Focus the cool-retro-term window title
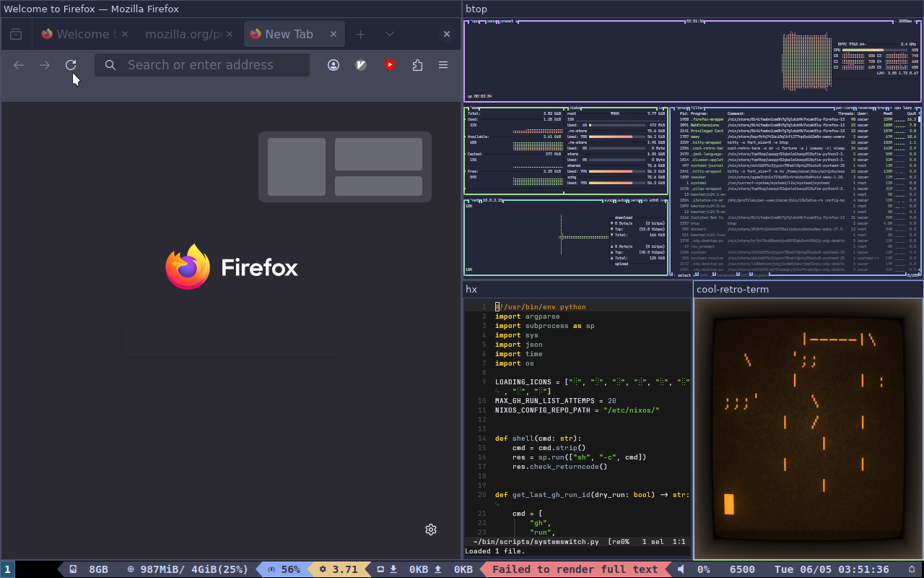The height and width of the screenshot is (578, 924). 733,289
